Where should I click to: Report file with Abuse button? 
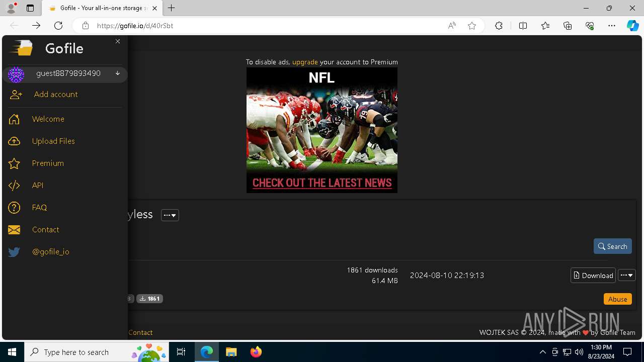618,299
